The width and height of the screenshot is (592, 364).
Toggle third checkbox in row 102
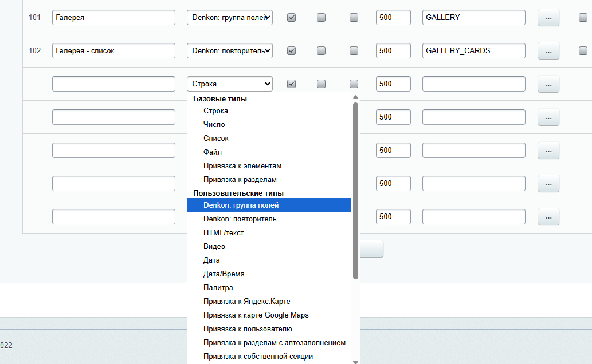coord(354,50)
